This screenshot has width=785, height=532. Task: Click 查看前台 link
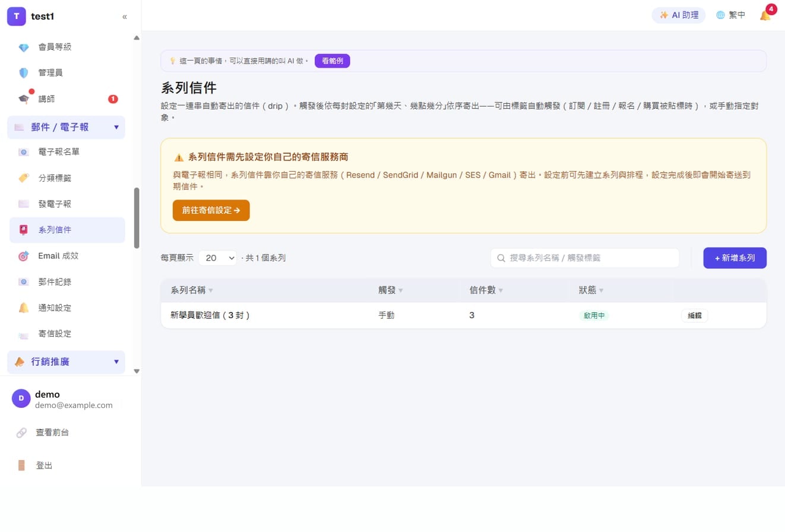click(52, 433)
